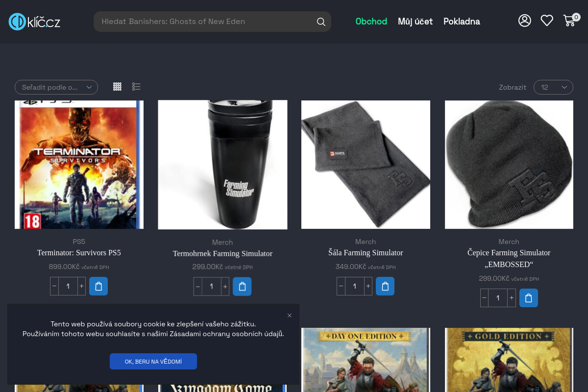Close the cookie notice banner
Viewport: 588px width, 392px height.
[290, 316]
